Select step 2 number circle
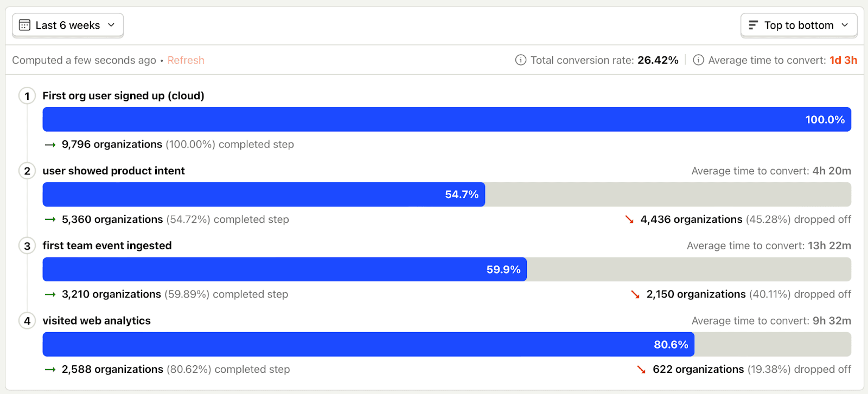This screenshot has height=394, width=868. click(x=27, y=171)
